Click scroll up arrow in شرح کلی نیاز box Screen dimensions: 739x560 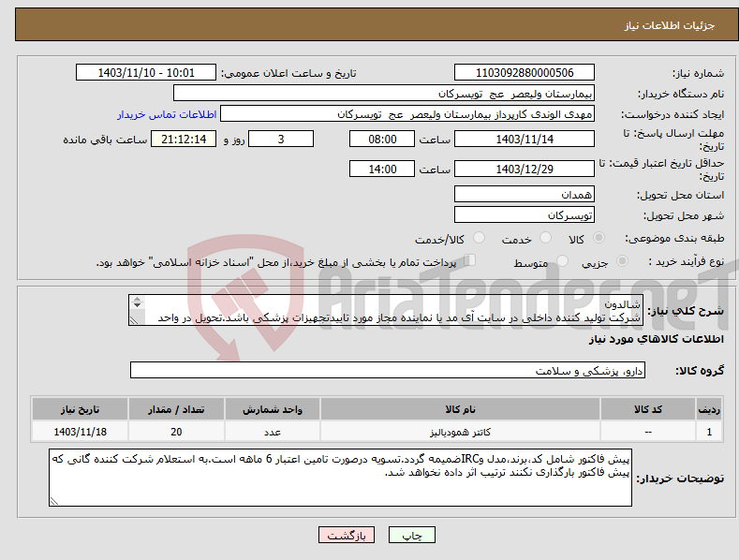pos(137,299)
